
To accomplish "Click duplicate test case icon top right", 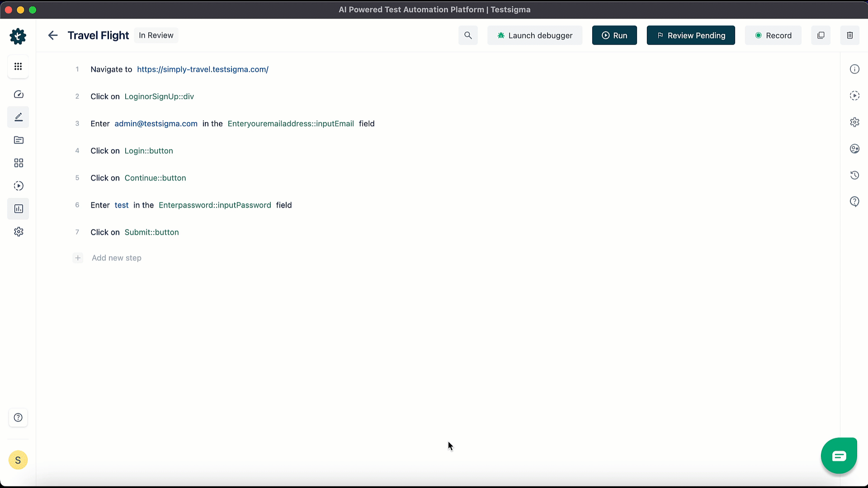I will tap(821, 35).
